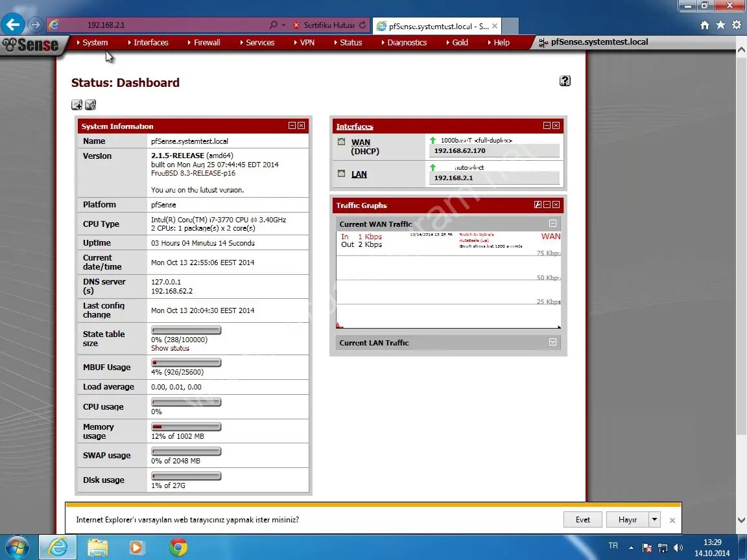Minimize the Traffic Graphs widget

click(547, 205)
